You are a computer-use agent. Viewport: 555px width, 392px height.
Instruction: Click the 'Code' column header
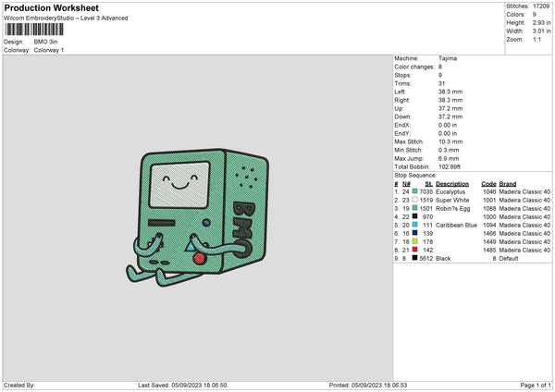click(488, 184)
